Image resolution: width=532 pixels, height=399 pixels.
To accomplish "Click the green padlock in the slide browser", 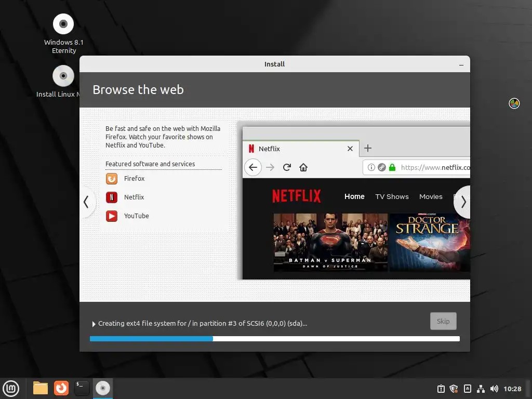I will pos(392,167).
